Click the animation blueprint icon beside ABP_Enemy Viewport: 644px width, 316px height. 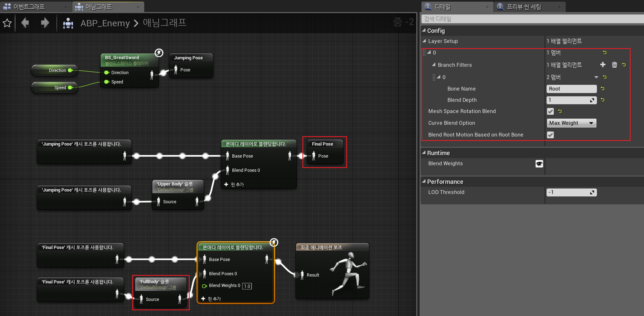pos(68,23)
